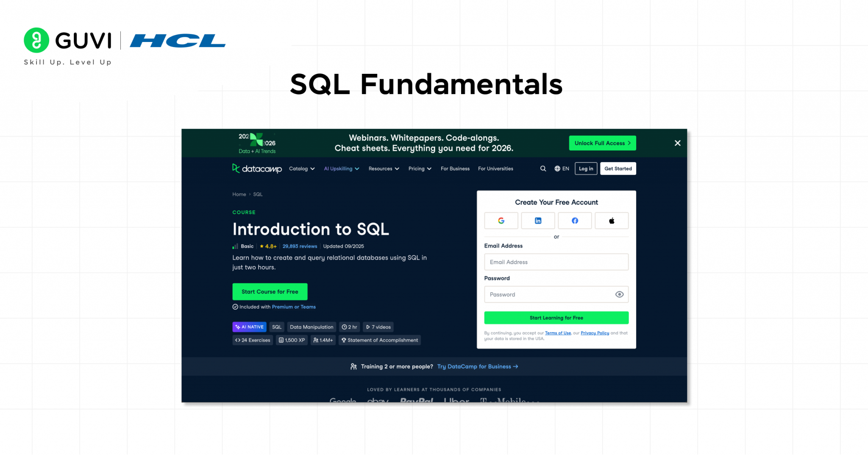Open the Resources dropdown menu
868x456 pixels.
[383, 168]
